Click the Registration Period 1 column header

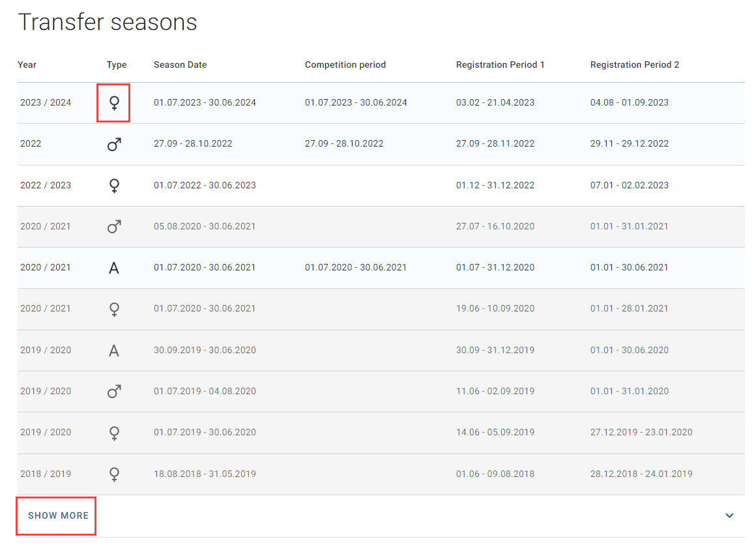coord(500,65)
